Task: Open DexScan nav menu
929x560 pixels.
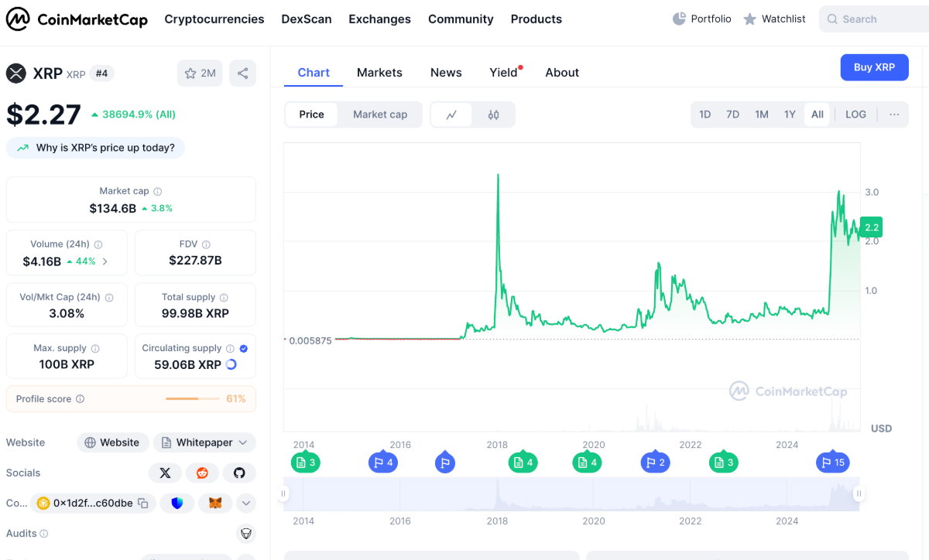Action: tap(307, 19)
